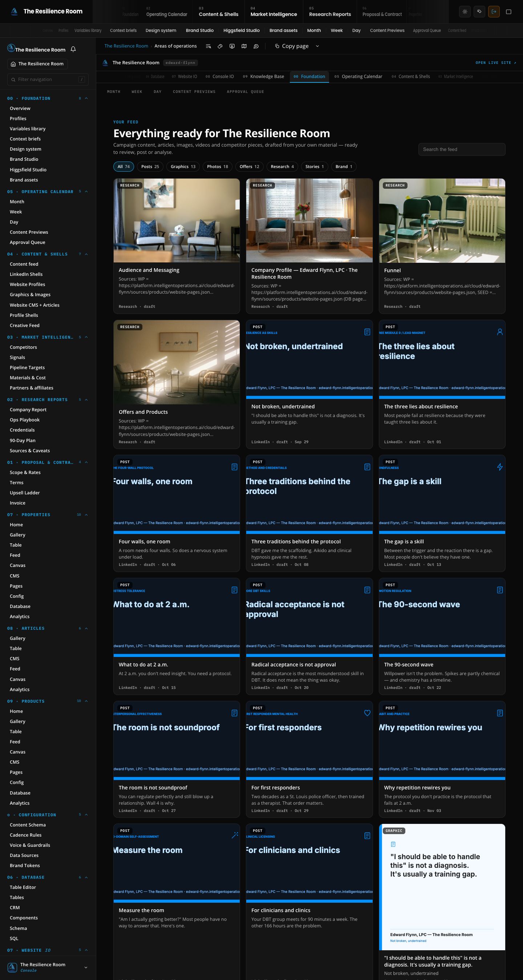
Task: Filter feed by Photos 18
Action: (x=217, y=167)
